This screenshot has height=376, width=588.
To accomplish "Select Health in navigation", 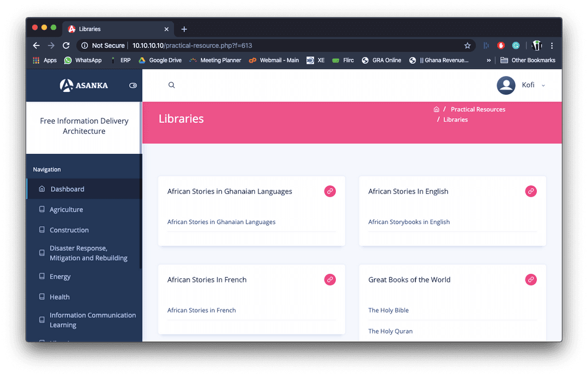I will point(84,297).
